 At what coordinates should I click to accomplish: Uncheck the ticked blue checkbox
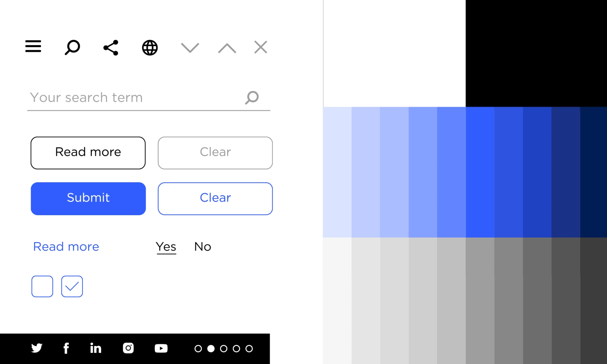click(72, 286)
